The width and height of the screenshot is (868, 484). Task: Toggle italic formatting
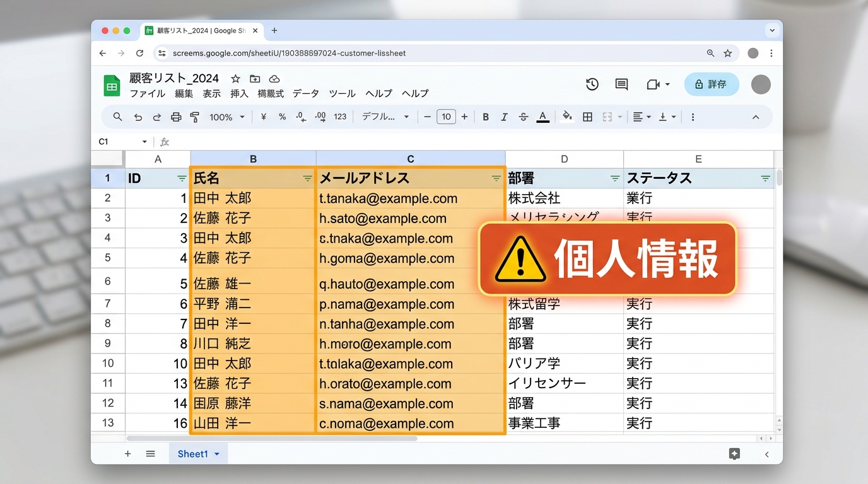pyautogui.click(x=504, y=117)
